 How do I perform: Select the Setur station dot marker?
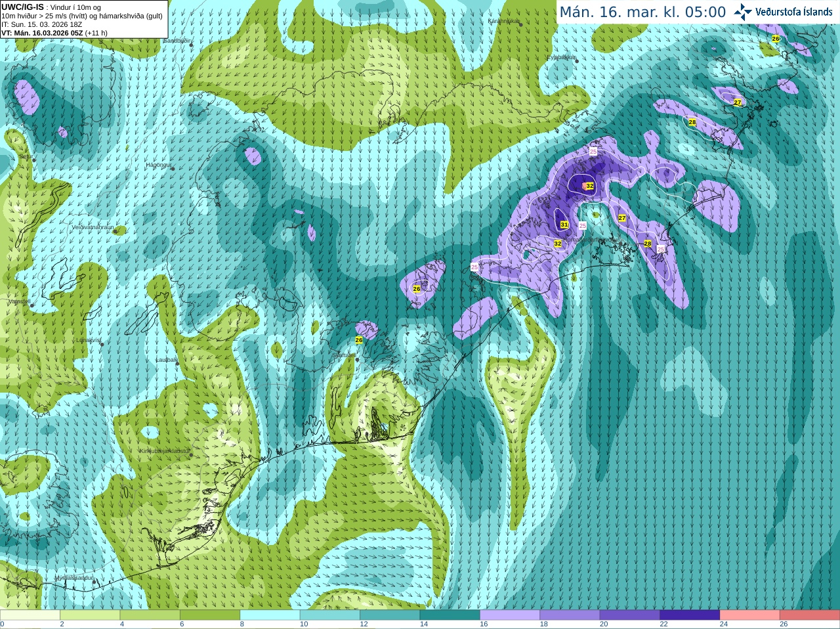[x=33, y=160]
